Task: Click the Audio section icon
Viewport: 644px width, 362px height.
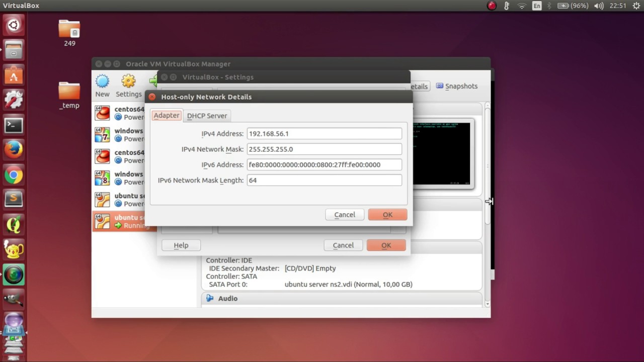Action: coord(210,299)
